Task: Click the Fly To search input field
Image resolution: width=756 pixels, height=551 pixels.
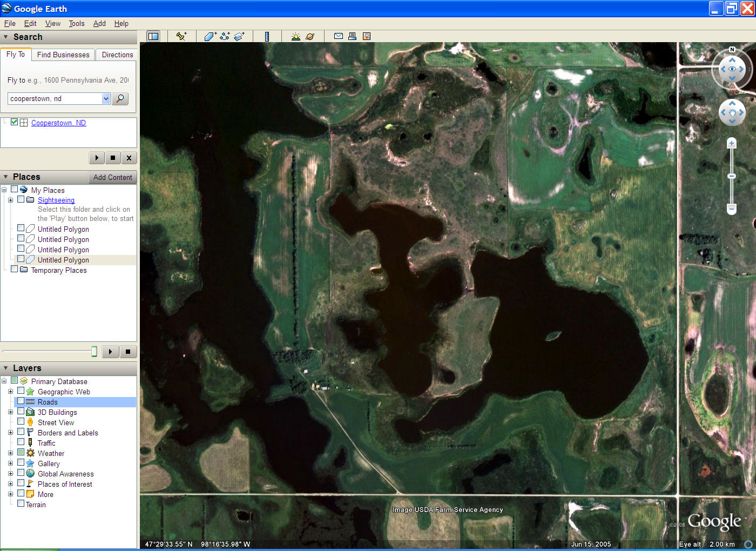Action: point(55,98)
